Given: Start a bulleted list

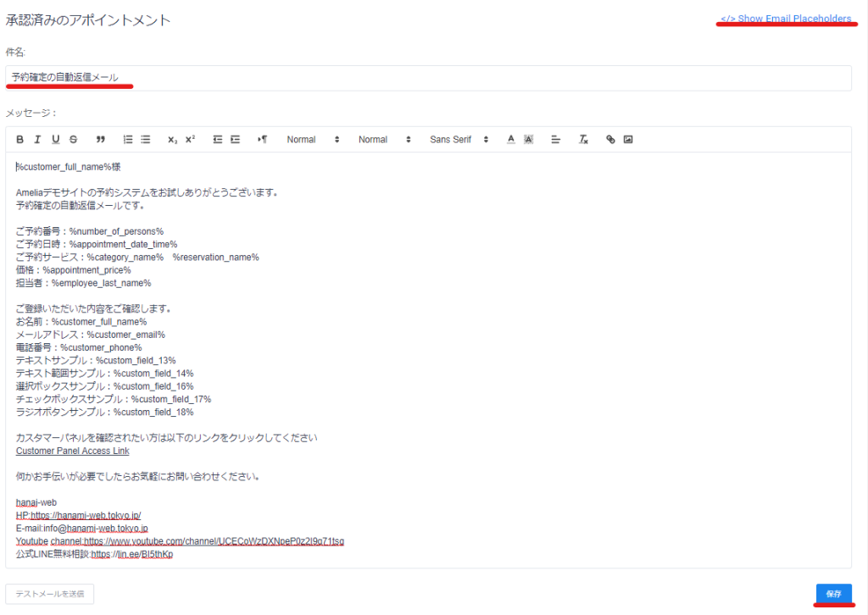Looking at the screenshot, I should tap(146, 140).
